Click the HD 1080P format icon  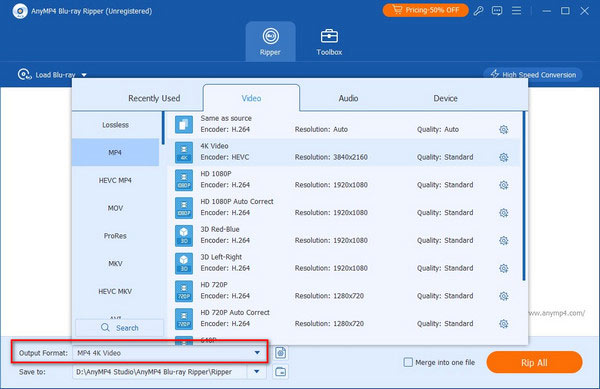[x=184, y=180]
